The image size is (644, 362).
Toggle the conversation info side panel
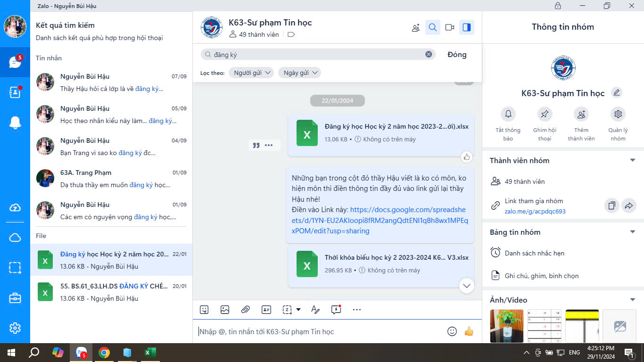pyautogui.click(x=467, y=27)
